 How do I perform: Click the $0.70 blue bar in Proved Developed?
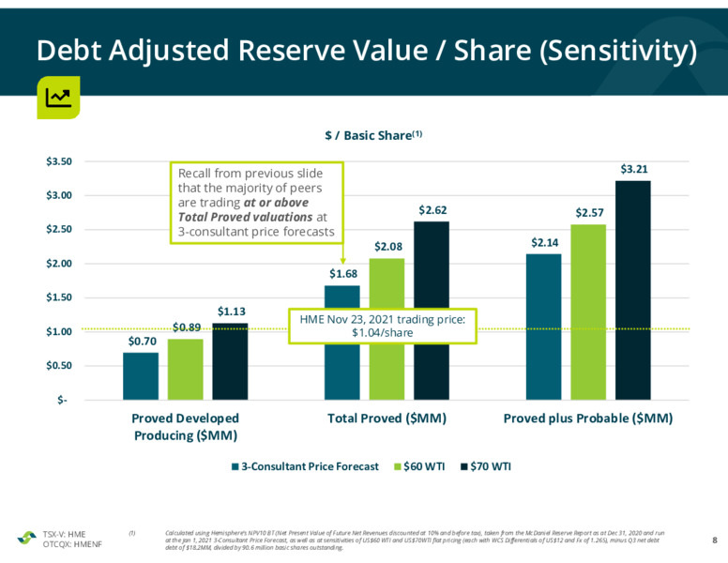pyautogui.click(x=141, y=376)
